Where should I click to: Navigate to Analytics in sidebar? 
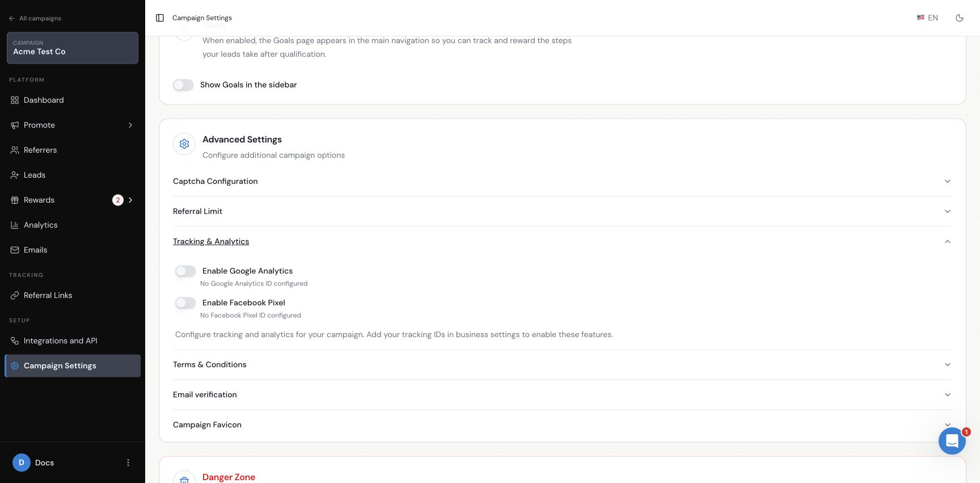click(x=73, y=225)
